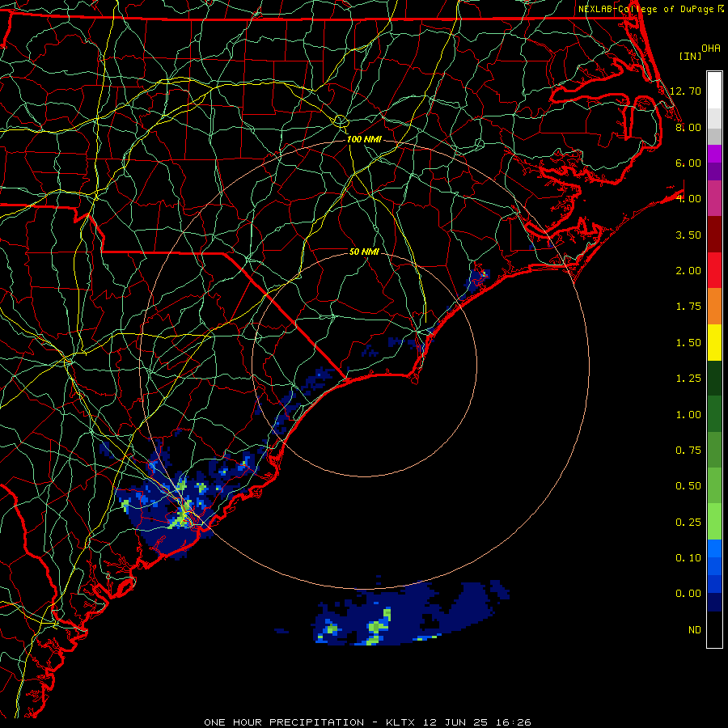Click the NEXLAB-College of DuPage title text
Screen dimensions: 728x728
click(x=645, y=9)
